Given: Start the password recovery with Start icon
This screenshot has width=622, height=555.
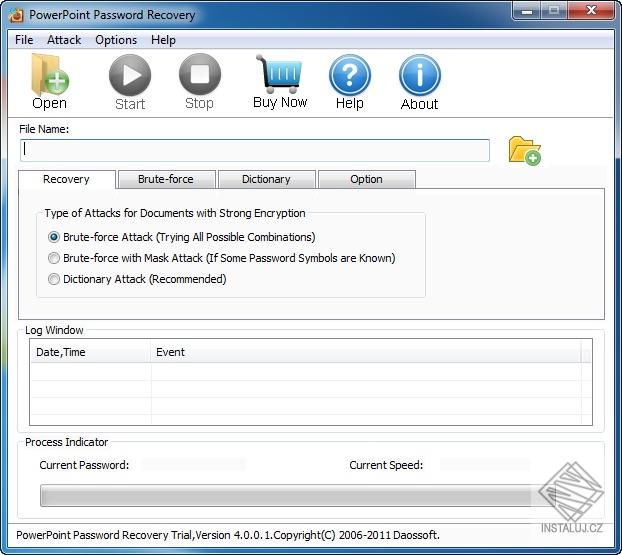Looking at the screenshot, I should tap(130, 82).
